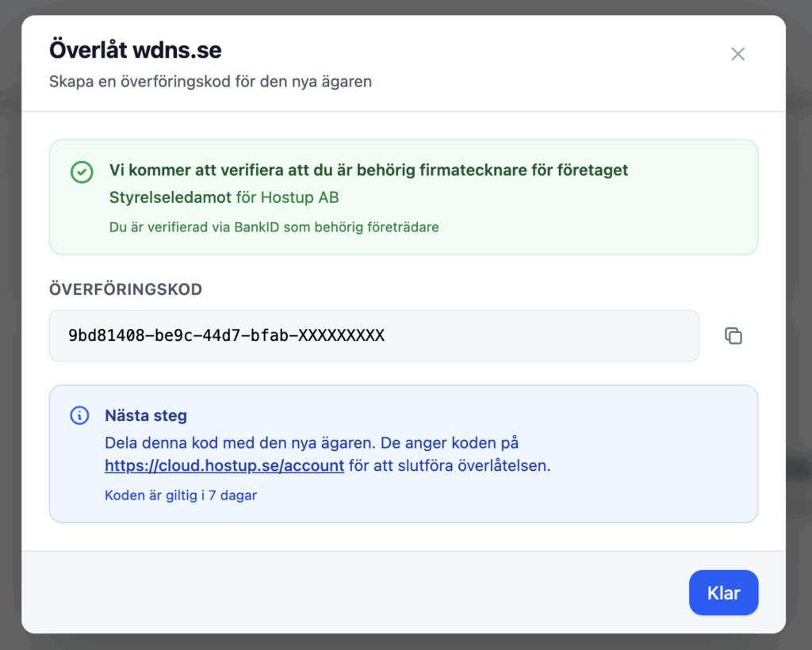812x650 pixels.
Task: Click the verifierad via BankID message
Action: click(x=274, y=227)
